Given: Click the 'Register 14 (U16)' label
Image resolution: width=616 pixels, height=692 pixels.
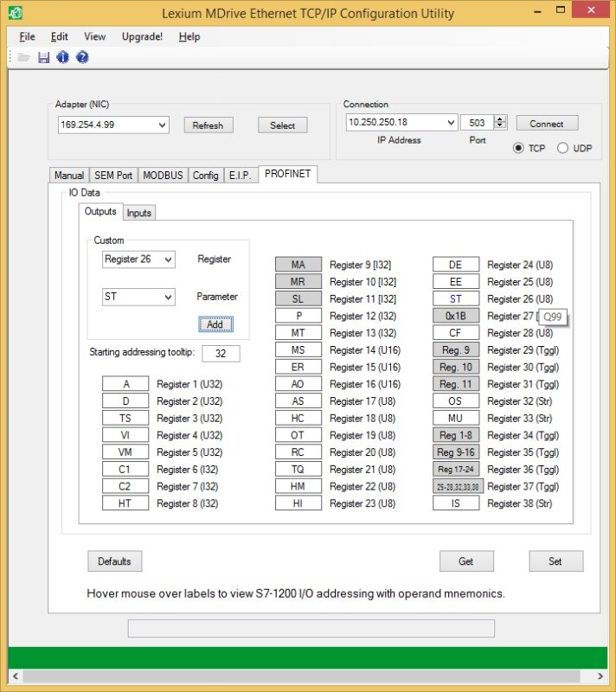Looking at the screenshot, I should (x=365, y=350).
